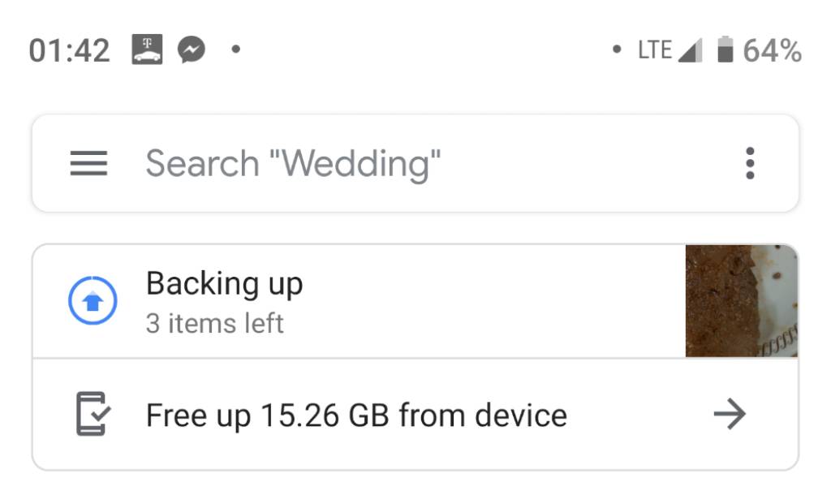
Task: Tap the Backing up status text
Action: tap(224, 283)
